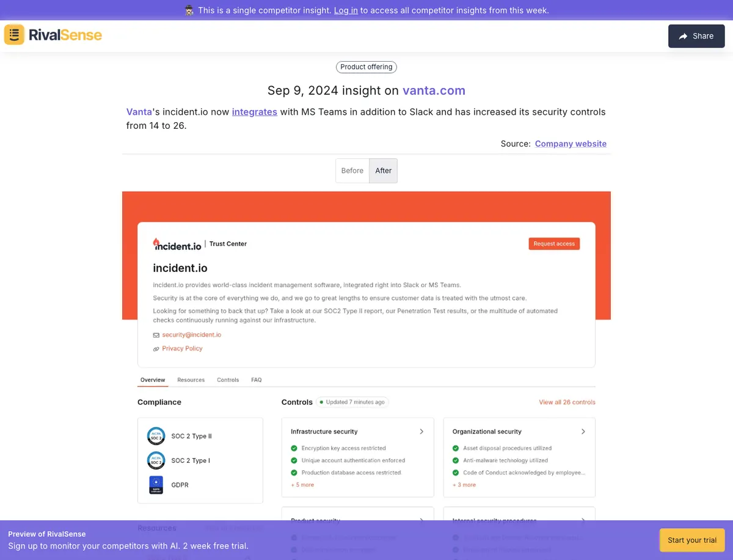
Task: Click the SOC 2 Type I badge icon
Action: 156,460
